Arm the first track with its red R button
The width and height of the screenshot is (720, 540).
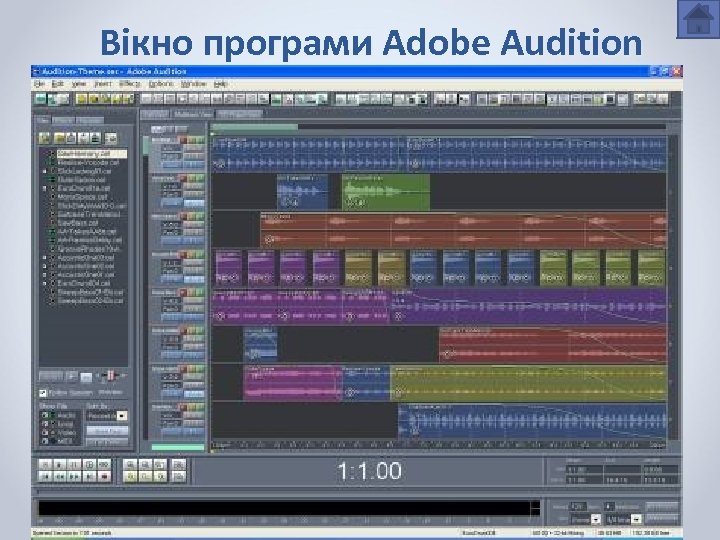click(x=183, y=140)
